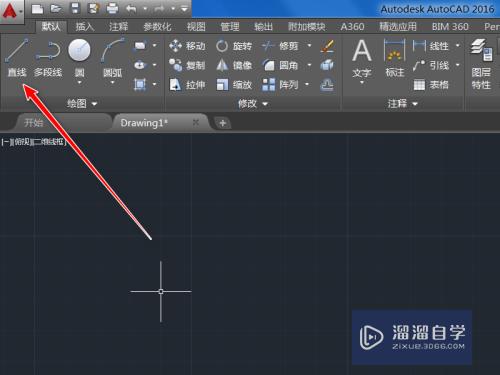
Task: Select the 阵列 (Array) tool
Action: click(280, 85)
